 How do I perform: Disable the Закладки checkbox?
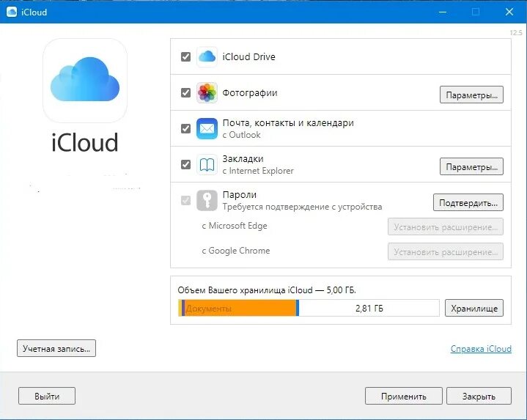tap(186, 165)
